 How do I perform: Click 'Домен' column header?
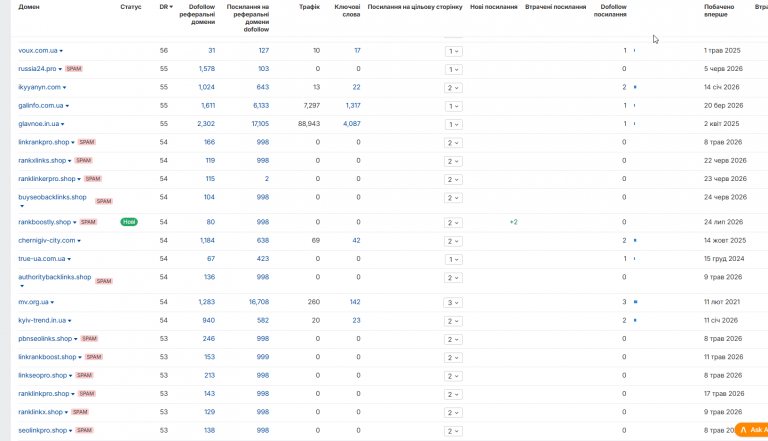coord(29,7)
